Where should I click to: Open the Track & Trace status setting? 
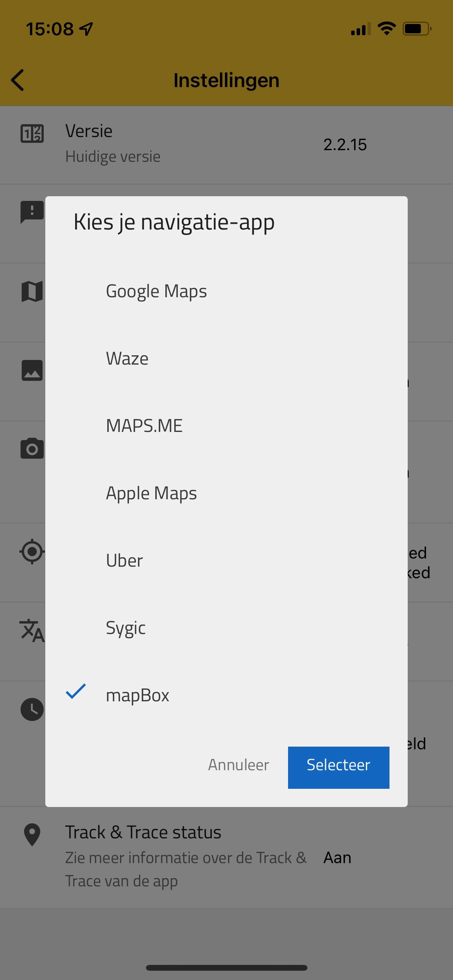coord(226,857)
